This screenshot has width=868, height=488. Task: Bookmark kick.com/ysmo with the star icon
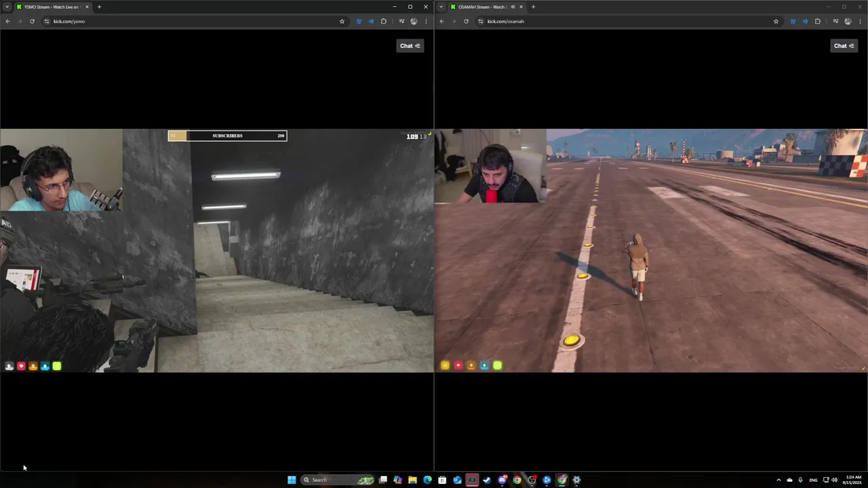[x=342, y=21]
